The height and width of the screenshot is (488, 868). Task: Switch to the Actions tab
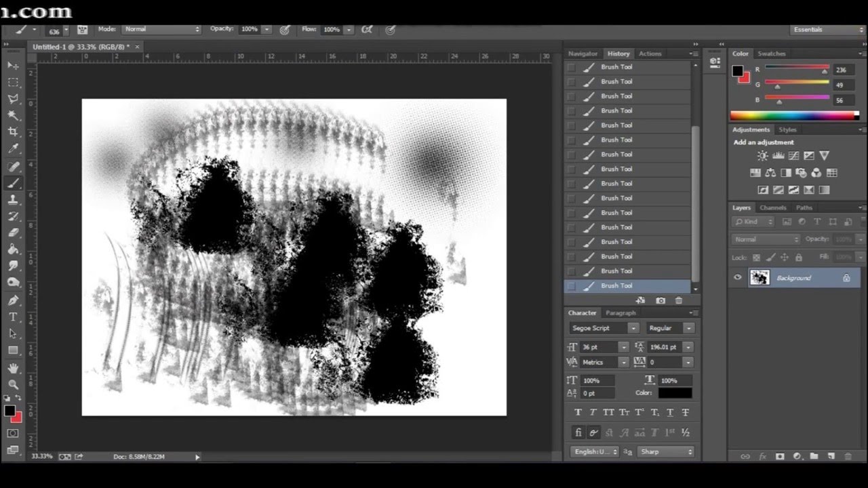[650, 54]
